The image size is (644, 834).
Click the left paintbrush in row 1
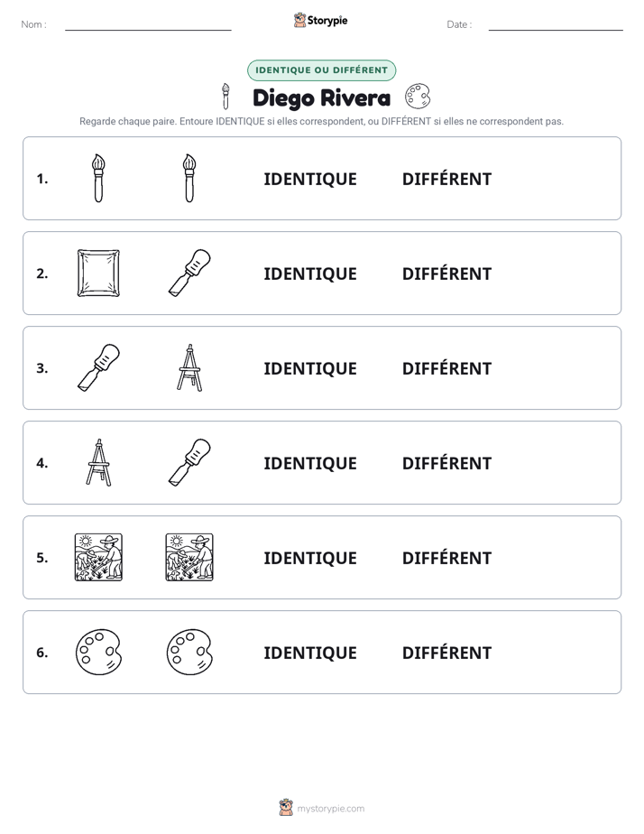point(98,178)
